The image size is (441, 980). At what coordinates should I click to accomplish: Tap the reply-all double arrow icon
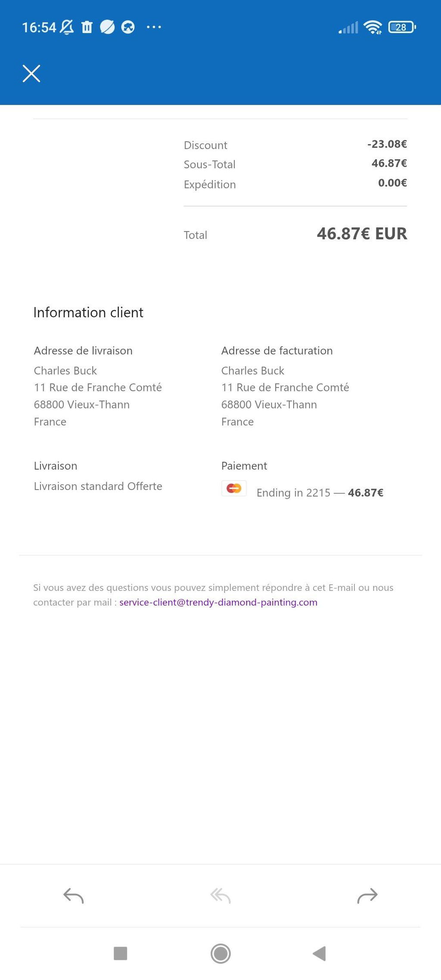point(220,896)
